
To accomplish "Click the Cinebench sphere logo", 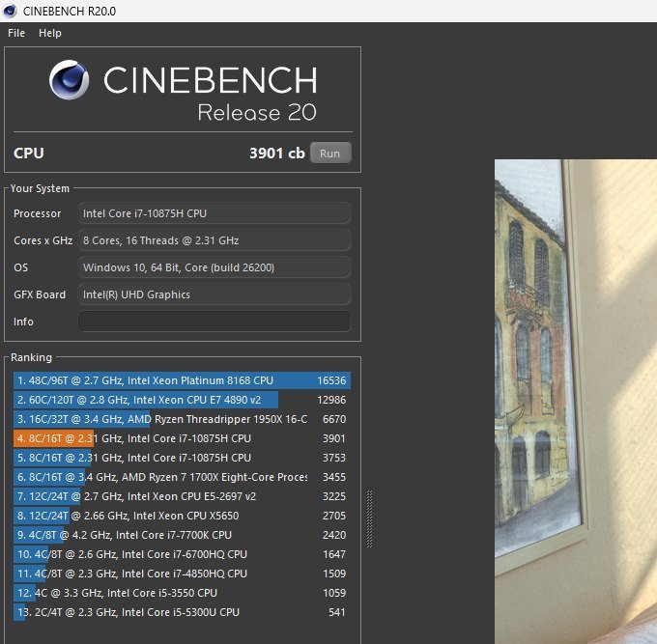I will click(70, 79).
